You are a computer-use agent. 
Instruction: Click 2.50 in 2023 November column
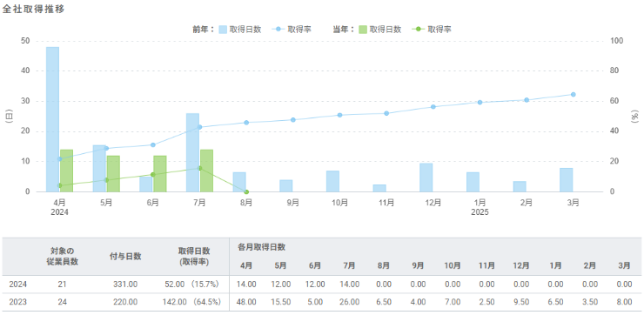(488, 302)
